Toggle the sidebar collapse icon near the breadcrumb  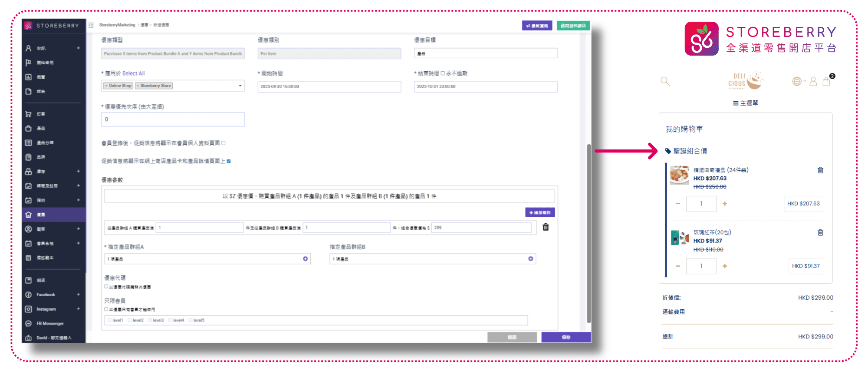point(91,25)
